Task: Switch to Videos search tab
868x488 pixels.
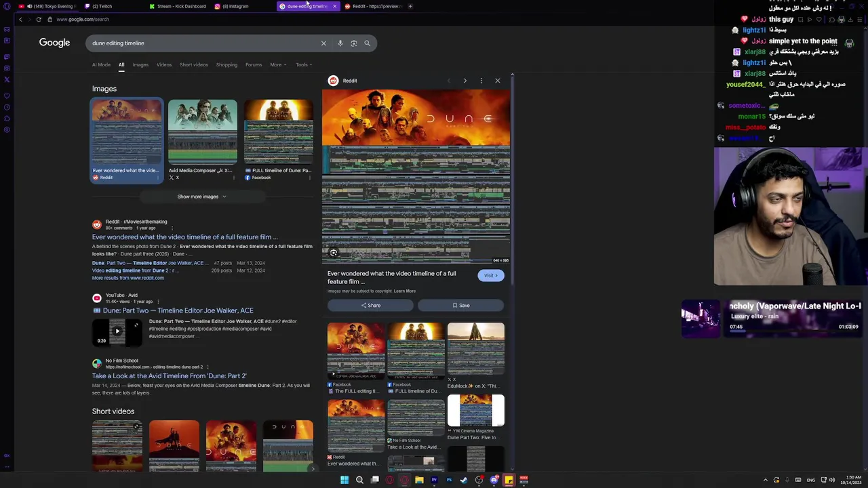Action: pyautogui.click(x=164, y=65)
